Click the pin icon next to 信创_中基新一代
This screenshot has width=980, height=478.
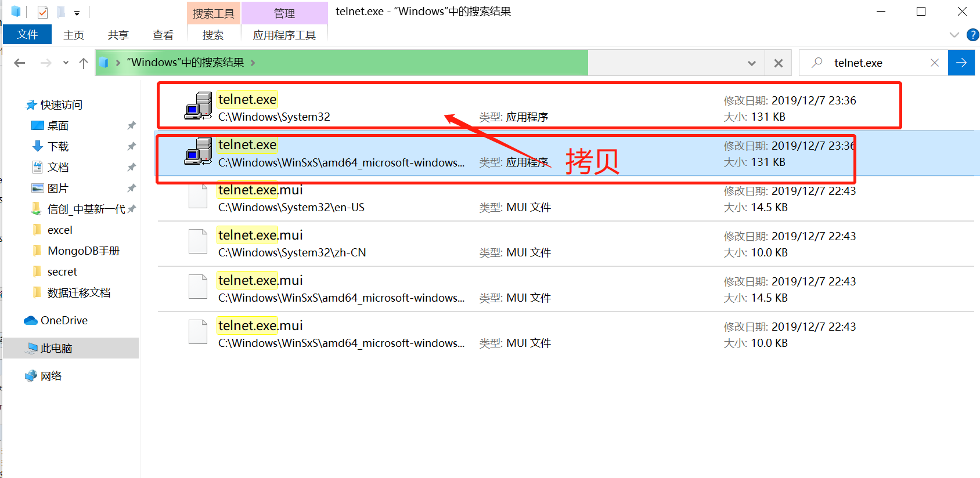coord(132,209)
